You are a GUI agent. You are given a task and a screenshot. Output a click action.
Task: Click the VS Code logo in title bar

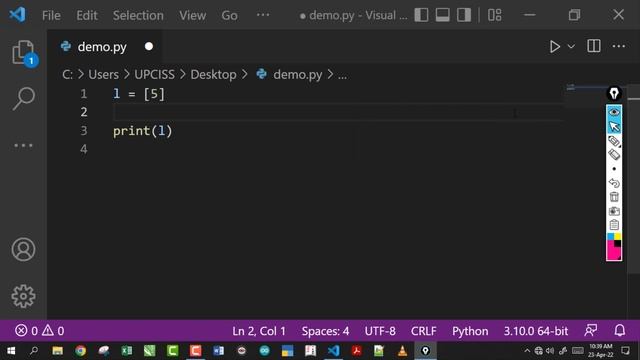pyautogui.click(x=17, y=15)
